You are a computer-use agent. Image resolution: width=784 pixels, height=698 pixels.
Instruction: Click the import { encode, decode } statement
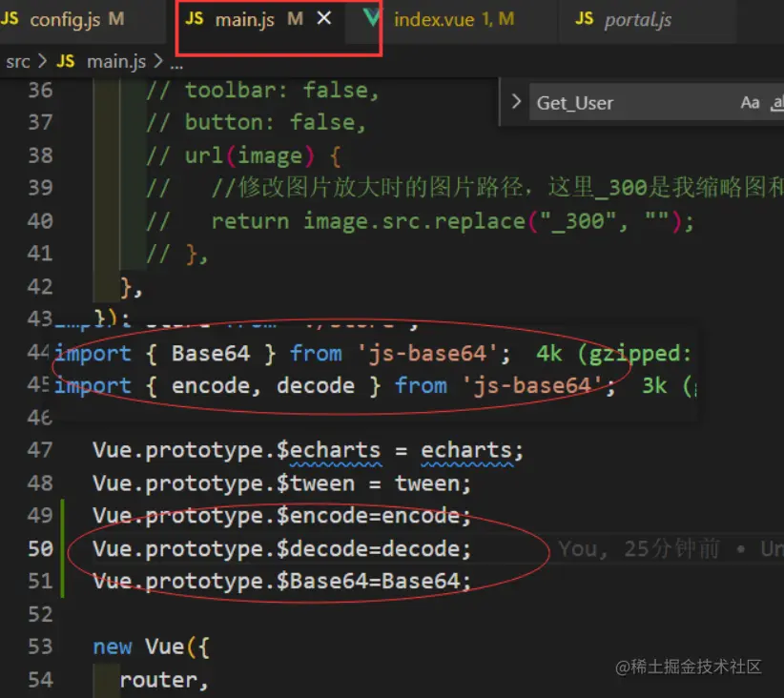[335, 386]
